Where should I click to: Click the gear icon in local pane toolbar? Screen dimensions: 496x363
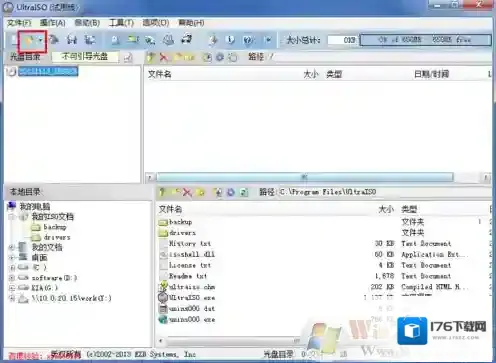(x=231, y=192)
